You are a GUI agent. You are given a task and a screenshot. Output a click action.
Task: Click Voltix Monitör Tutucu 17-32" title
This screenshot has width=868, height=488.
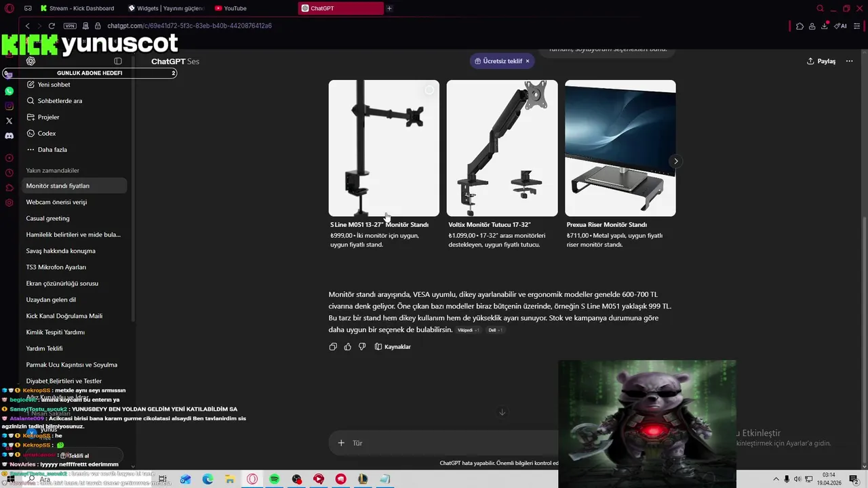pos(490,224)
